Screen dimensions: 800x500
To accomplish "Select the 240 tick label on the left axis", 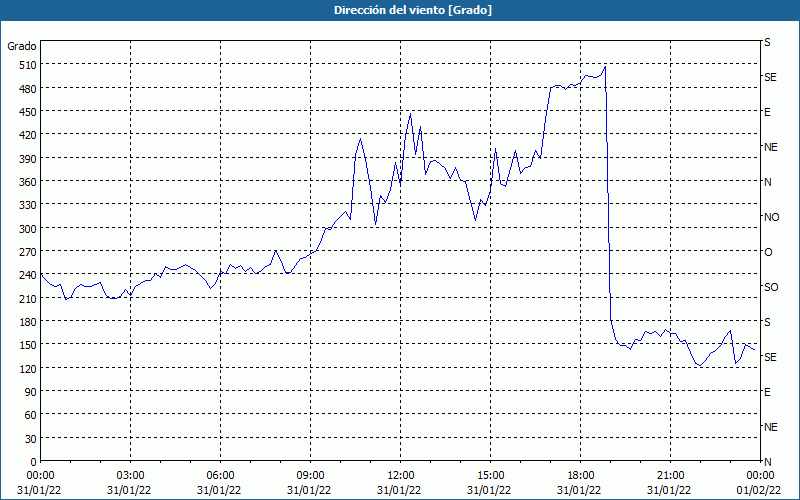I will click(28, 276).
